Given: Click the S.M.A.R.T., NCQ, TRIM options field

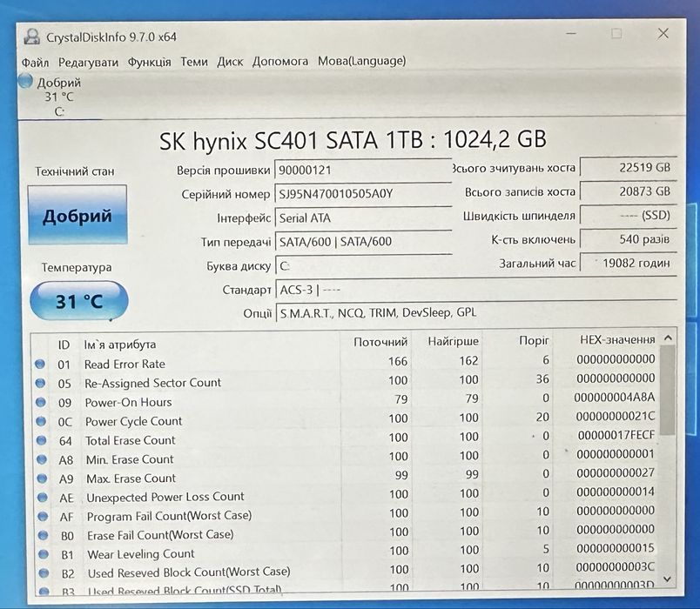Looking at the screenshot, I should pos(477,312).
